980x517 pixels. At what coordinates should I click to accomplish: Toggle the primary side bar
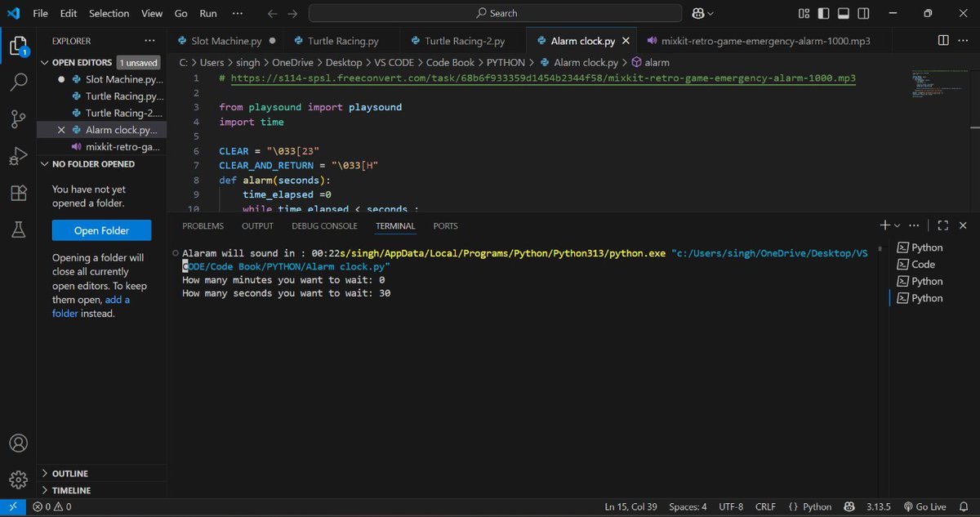click(x=823, y=13)
